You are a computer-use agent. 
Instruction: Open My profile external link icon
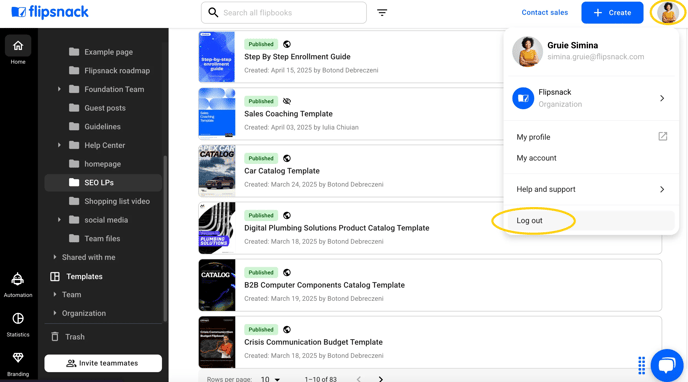663,136
